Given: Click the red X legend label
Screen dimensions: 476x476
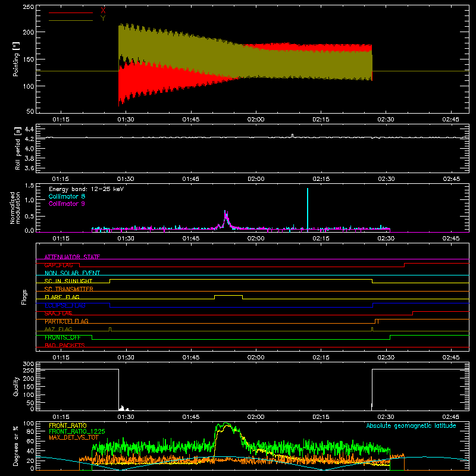Looking at the screenshot, I should pos(103,10).
